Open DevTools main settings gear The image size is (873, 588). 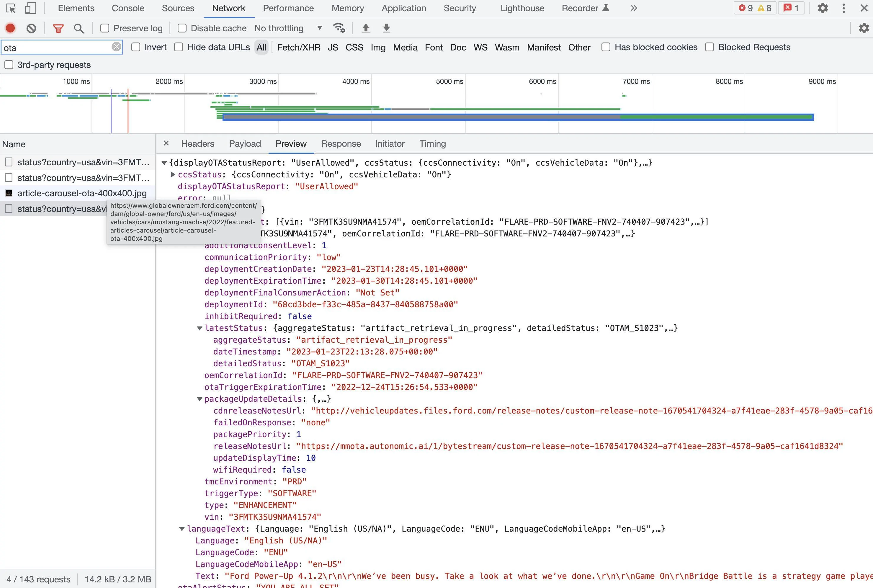(x=823, y=8)
